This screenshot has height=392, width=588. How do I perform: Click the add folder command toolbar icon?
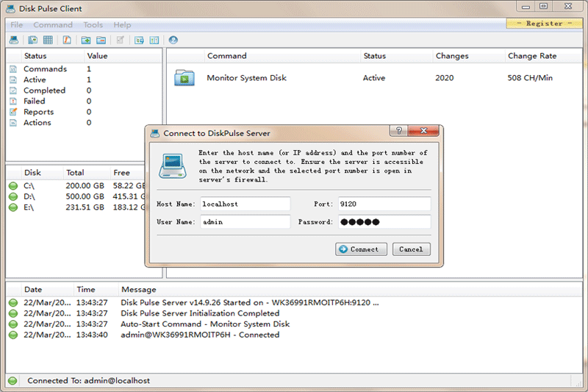86,40
